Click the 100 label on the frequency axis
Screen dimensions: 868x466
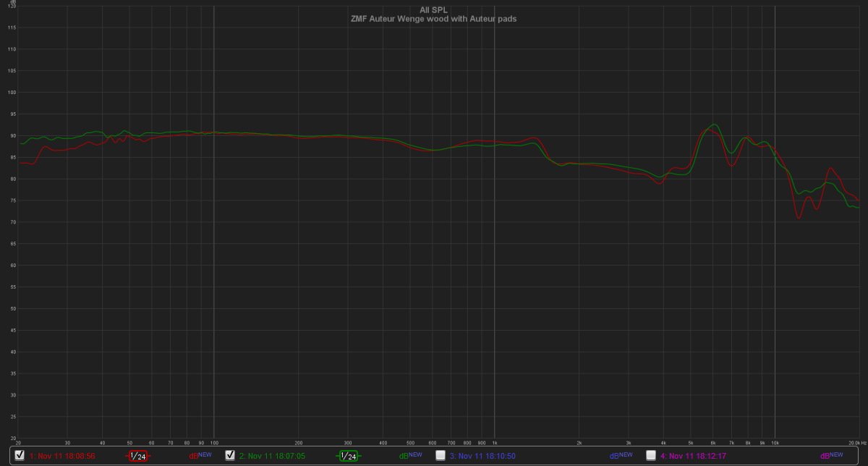(214, 442)
